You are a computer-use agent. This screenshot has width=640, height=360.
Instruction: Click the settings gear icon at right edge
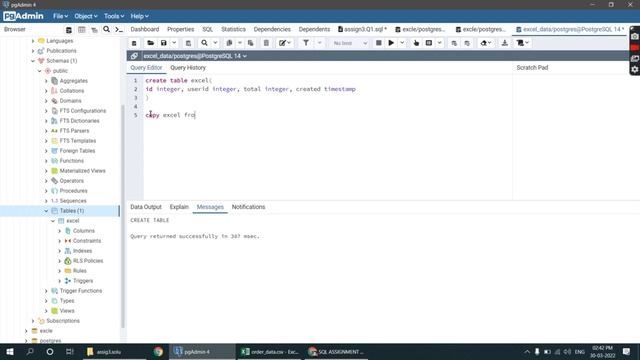[635, 70]
